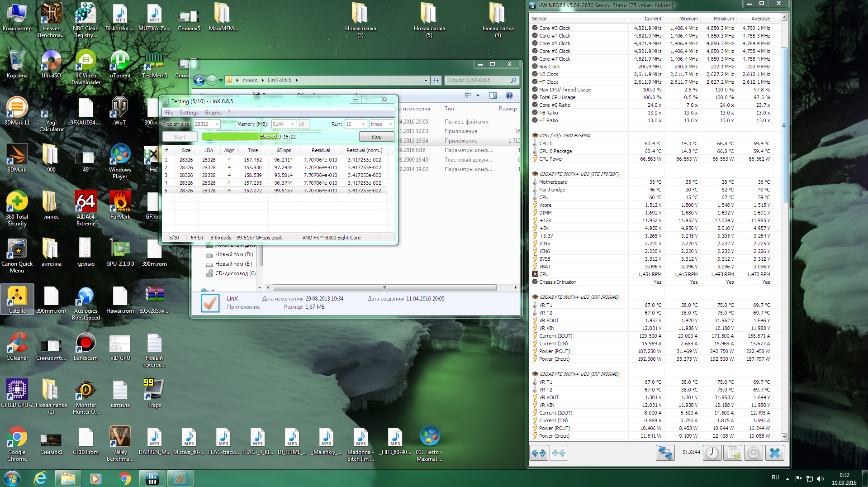Screen dimensions: 868x487
Task: Click the LinX GFlops column header
Action: coord(284,150)
